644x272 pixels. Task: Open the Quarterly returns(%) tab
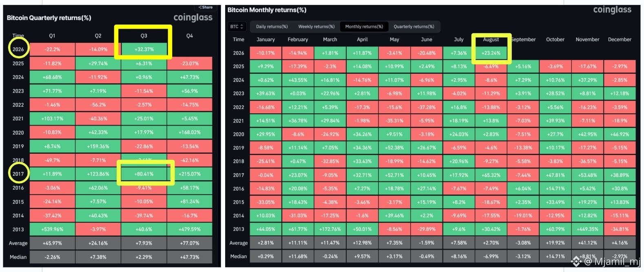coord(414,27)
